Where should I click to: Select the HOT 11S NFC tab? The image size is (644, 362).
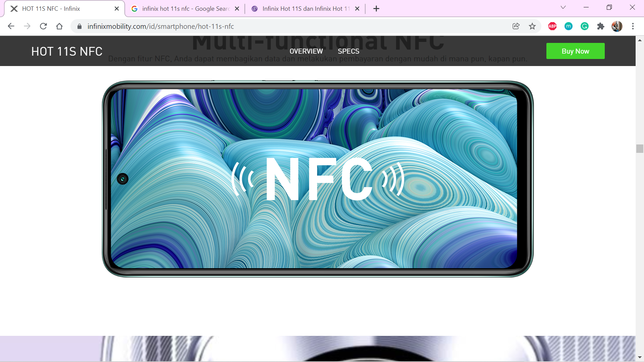[x=64, y=9]
